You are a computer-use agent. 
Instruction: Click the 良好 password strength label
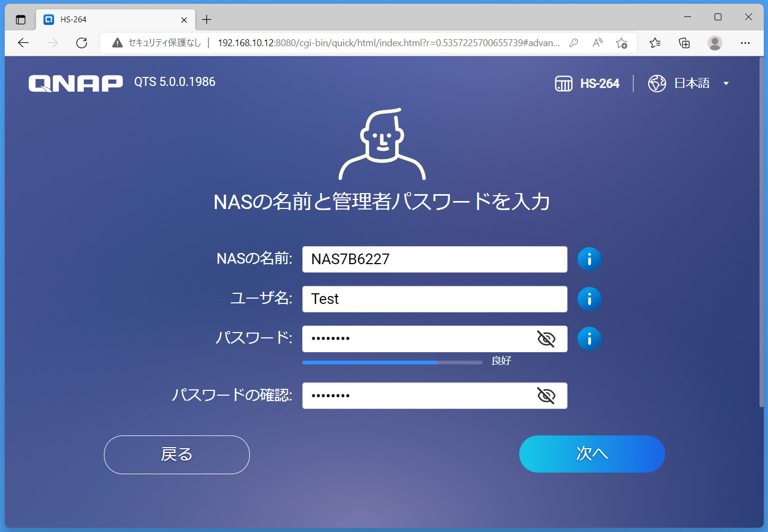coord(501,361)
